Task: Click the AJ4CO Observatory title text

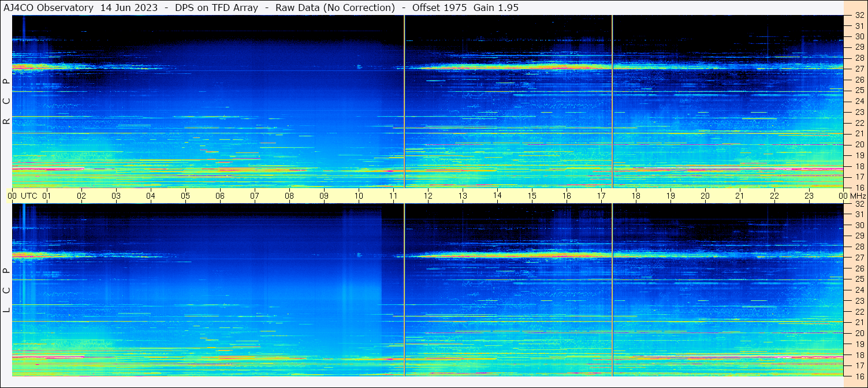Action: coord(49,8)
